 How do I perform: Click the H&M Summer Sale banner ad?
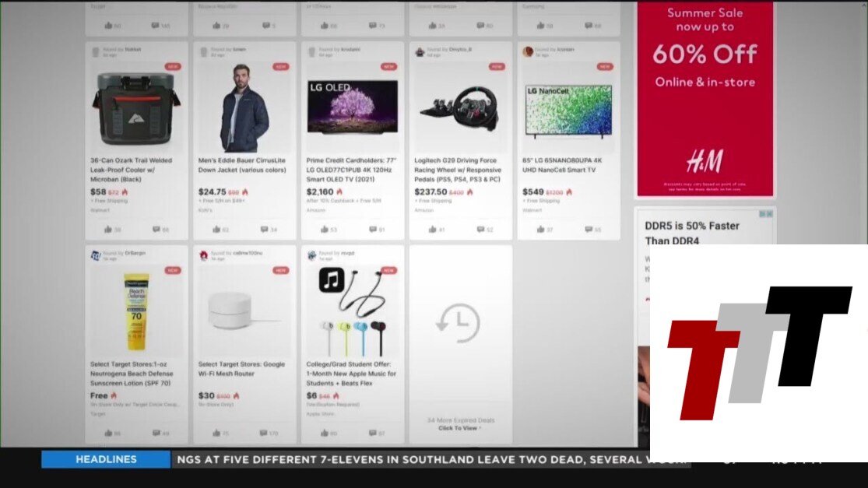pos(705,99)
